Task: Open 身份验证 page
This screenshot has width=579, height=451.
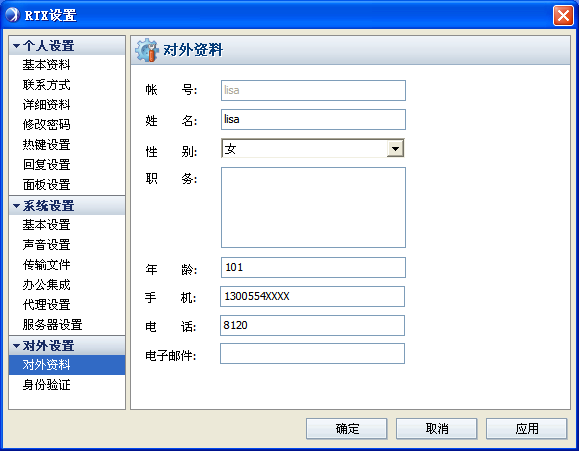Action: coord(47,385)
